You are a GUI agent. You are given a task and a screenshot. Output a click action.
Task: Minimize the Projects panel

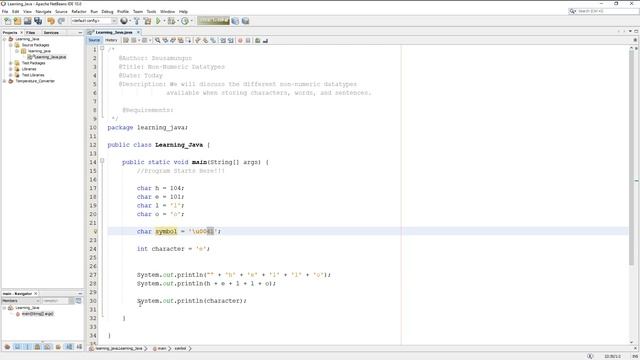pos(80,32)
